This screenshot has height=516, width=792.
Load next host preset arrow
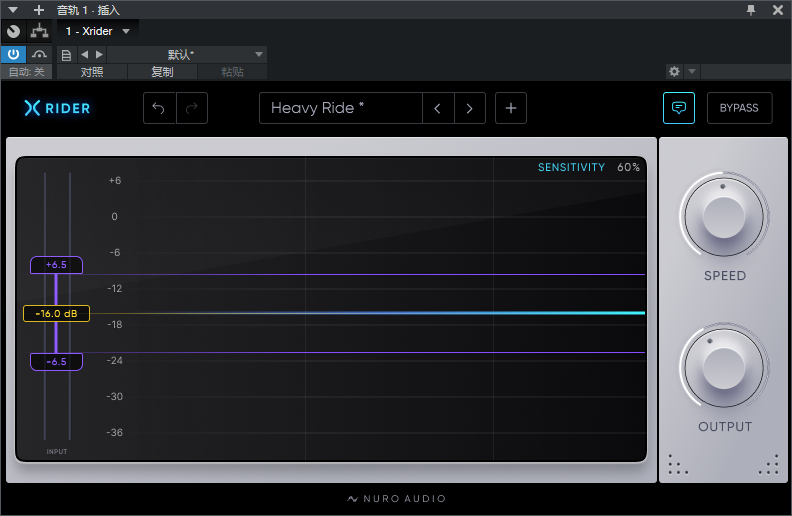tap(100, 55)
